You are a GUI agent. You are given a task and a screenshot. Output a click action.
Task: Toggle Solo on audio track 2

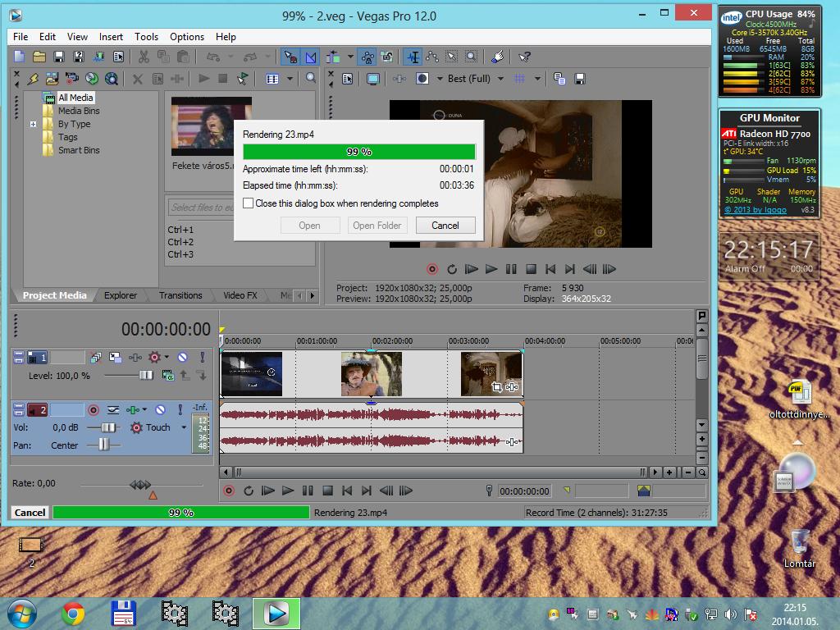[x=180, y=410]
